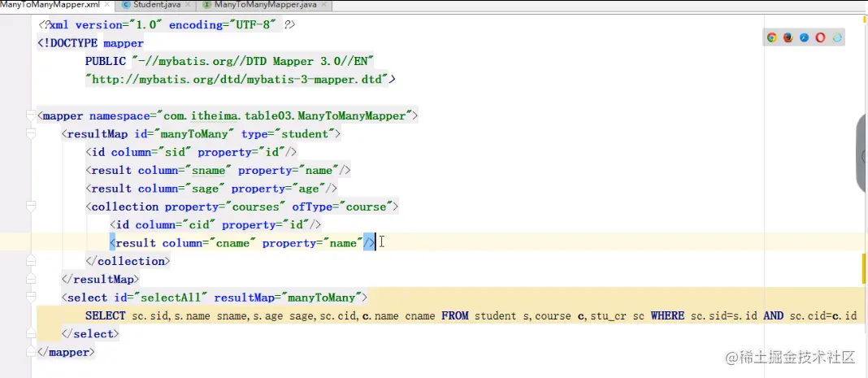Collapse fold at closing resultMap tag

point(31,279)
